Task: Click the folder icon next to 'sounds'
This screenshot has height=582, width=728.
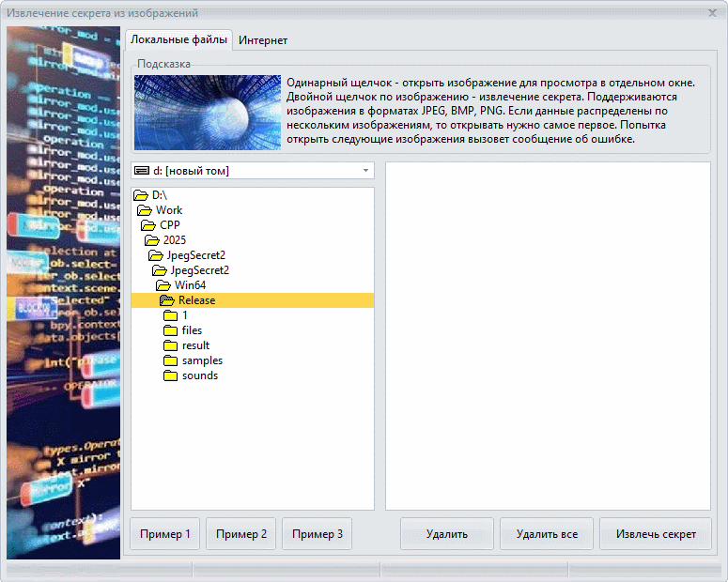Action: coord(170,375)
